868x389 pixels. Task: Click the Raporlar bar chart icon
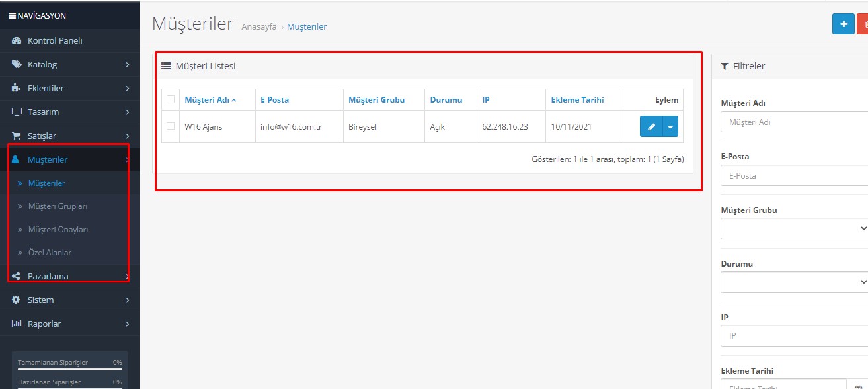[x=17, y=324]
